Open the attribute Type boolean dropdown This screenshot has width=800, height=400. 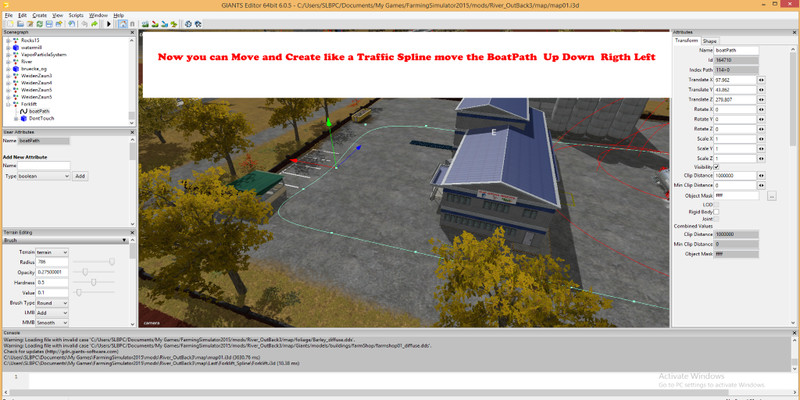(44, 176)
